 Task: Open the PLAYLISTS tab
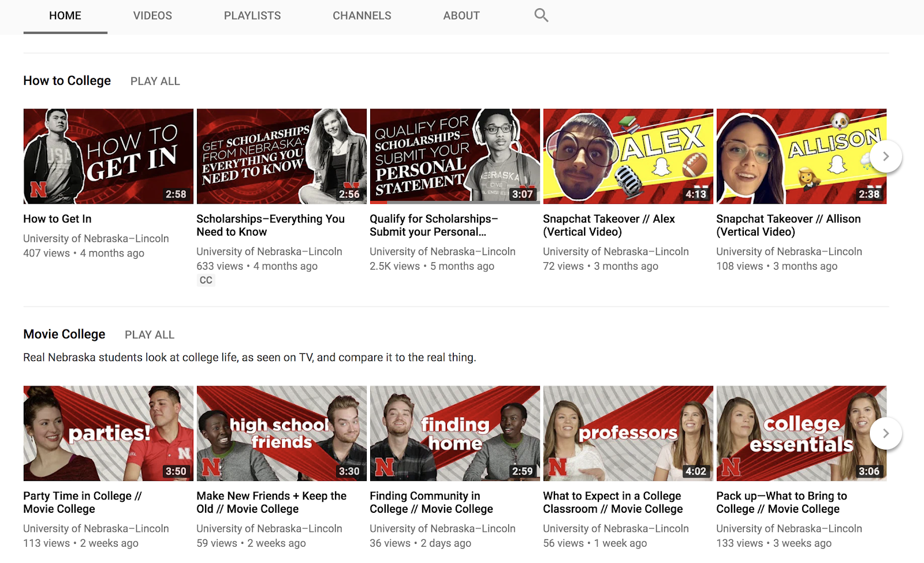coord(252,16)
